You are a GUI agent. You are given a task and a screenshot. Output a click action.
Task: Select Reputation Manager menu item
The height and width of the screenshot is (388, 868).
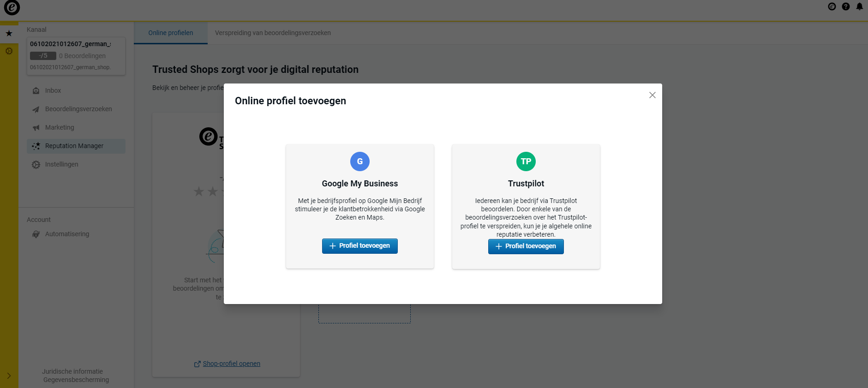[x=76, y=146]
